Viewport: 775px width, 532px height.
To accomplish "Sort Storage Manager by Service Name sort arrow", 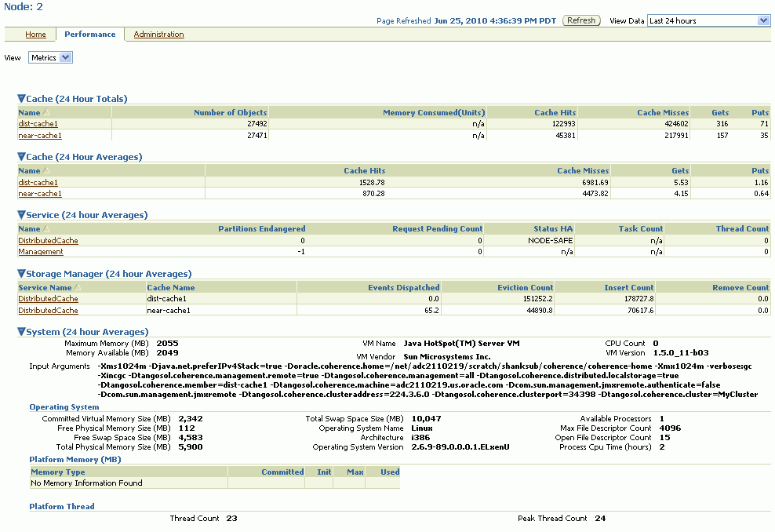I will point(77,287).
